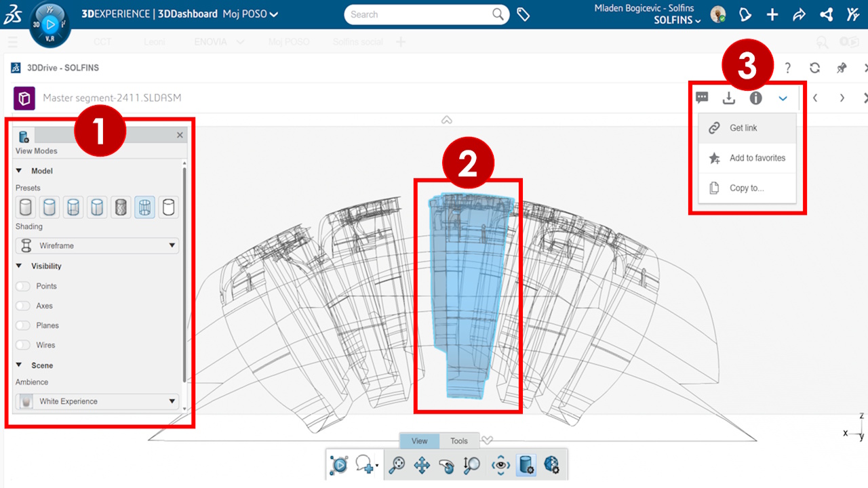Click Copy to... option
The width and height of the screenshot is (868, 488).
coord(747,188)
